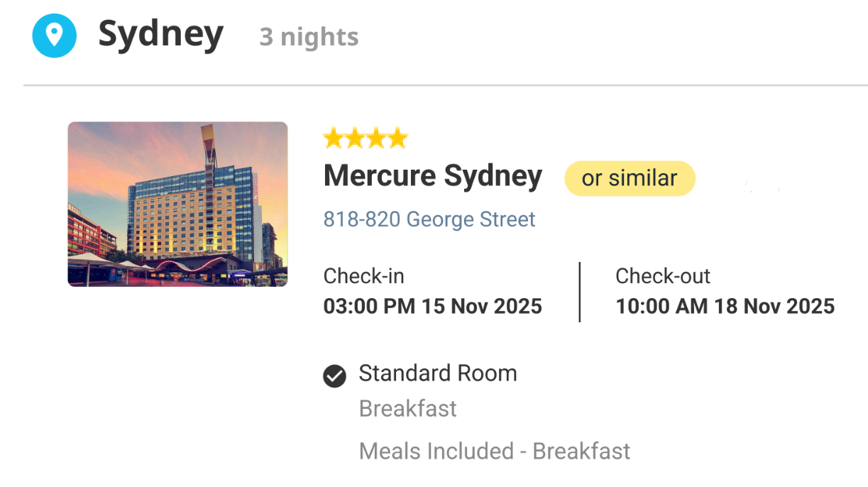Select check-in time 03:00 PM 15 Nov 2025
The image size is (868, 487).
tap(433, 307)
